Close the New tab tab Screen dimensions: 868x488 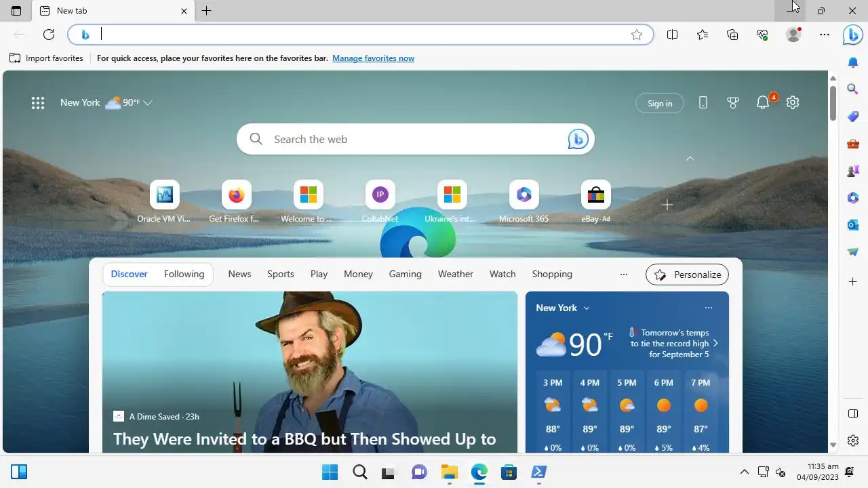[184, 11]
